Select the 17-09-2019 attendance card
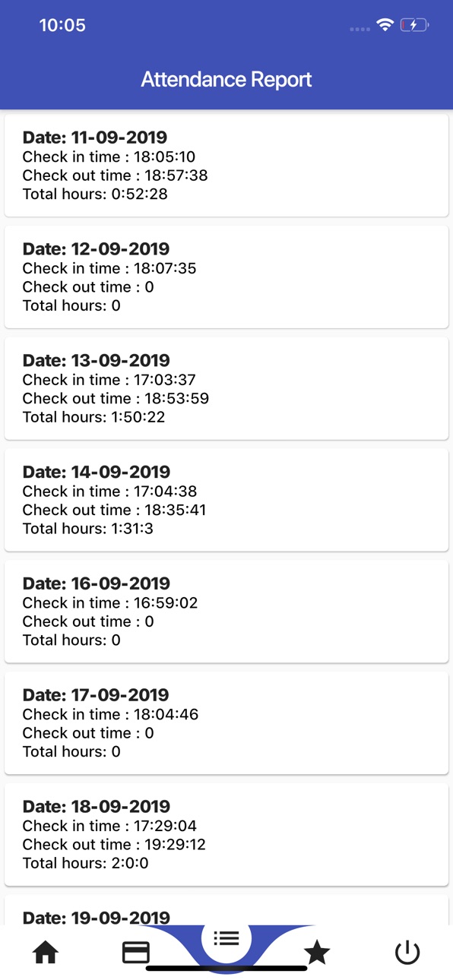The image size is (453, 980). pos(226,723)
